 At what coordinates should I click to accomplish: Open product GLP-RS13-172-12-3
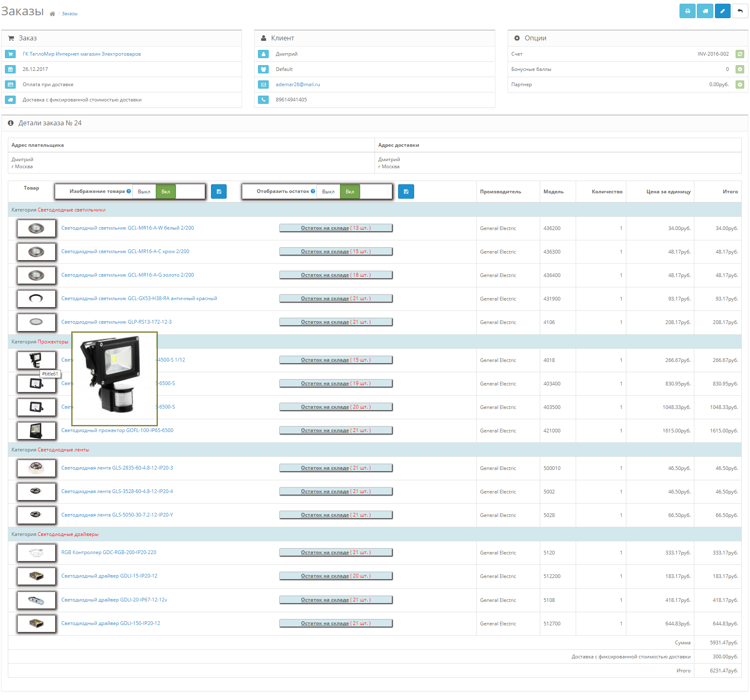[116, 322]
